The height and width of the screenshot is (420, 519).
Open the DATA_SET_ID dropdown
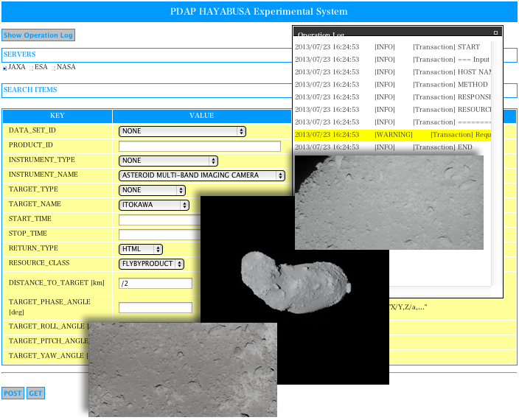pyautogui.click(x=182, y=131)
